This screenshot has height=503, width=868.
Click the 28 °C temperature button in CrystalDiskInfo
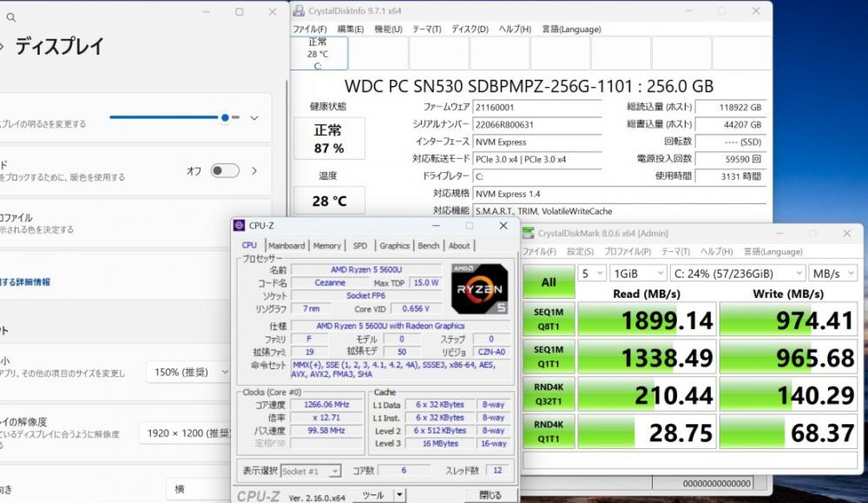[329, 201]
